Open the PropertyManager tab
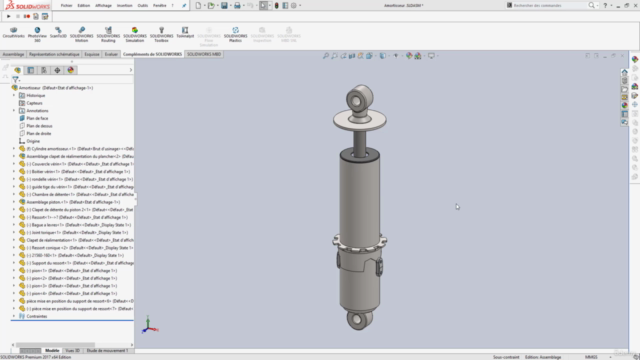 pos(31,70)
